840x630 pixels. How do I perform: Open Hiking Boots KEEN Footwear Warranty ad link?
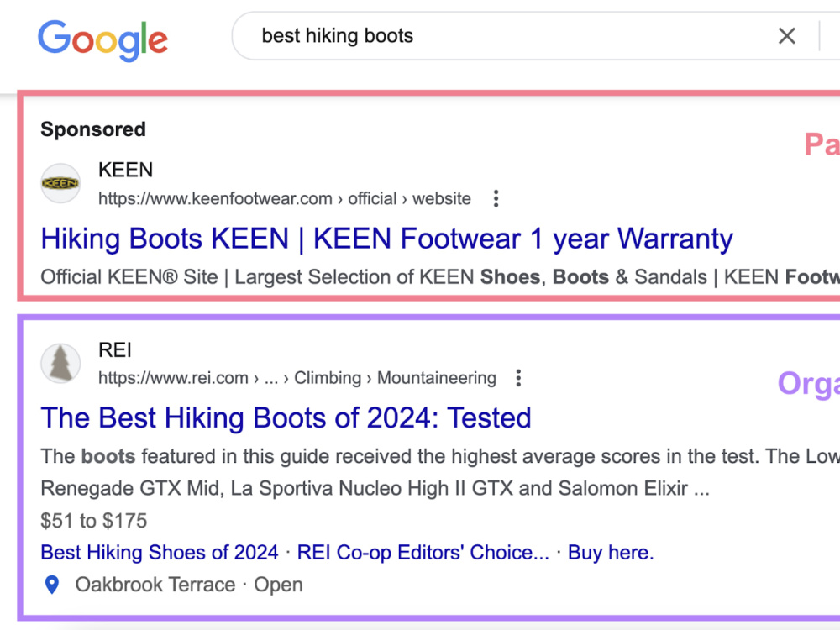(x=386, y=239)
